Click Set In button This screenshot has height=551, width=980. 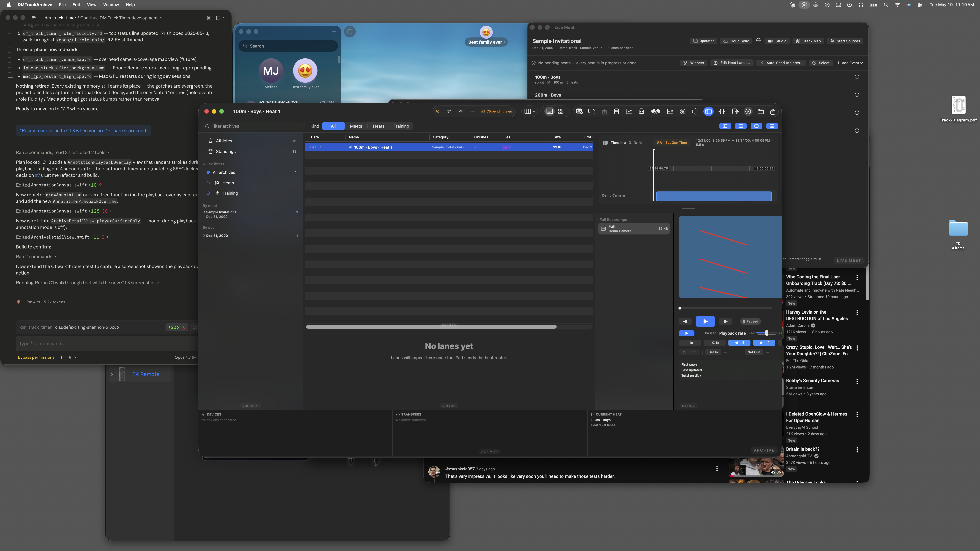(713, 352)
